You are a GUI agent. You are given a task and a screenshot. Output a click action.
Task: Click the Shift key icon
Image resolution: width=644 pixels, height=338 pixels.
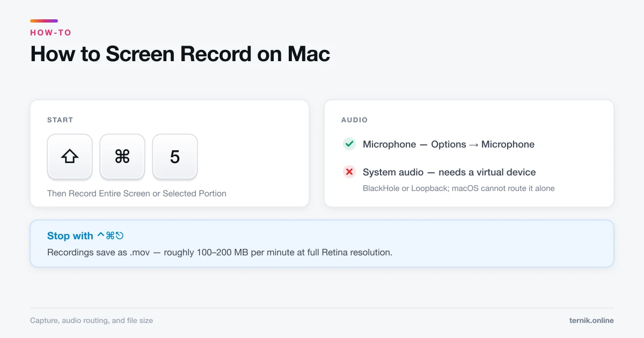(x=70, y=157)
